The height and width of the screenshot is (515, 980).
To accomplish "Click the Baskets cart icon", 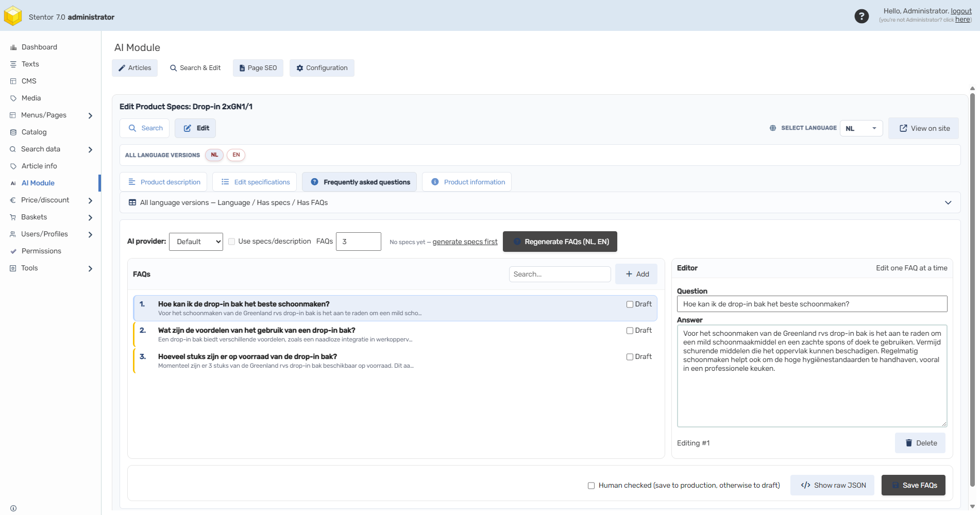I will 13,217.
